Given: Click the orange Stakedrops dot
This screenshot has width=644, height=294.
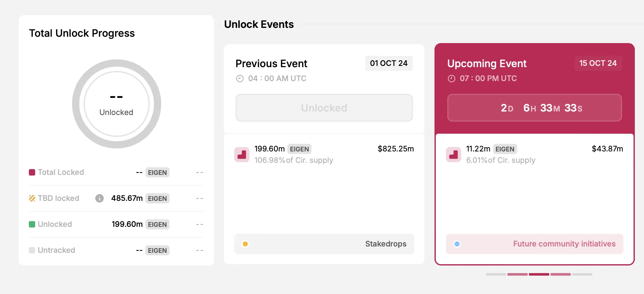Looking at the screenshot, I should point(245,244).
